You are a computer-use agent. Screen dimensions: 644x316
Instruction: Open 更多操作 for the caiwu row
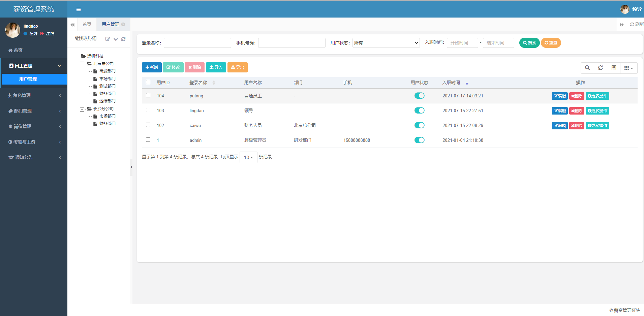pyautogui.click(x=597, y=126)
